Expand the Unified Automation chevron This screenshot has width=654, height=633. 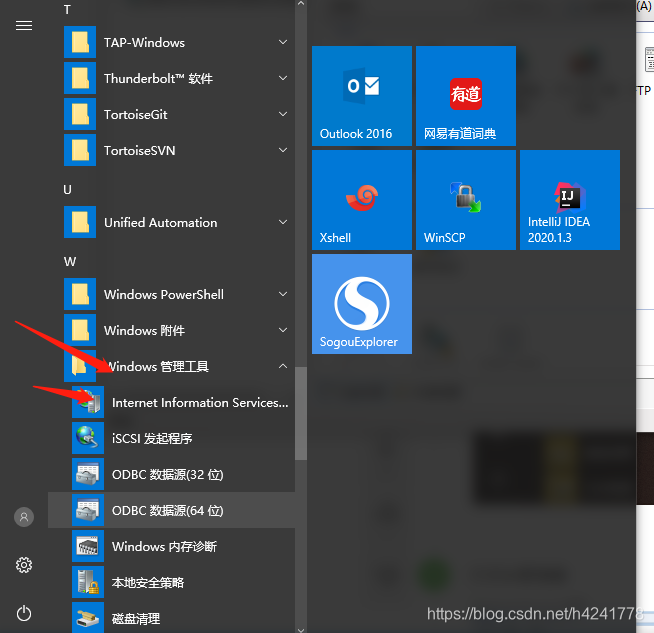[283, 222]
